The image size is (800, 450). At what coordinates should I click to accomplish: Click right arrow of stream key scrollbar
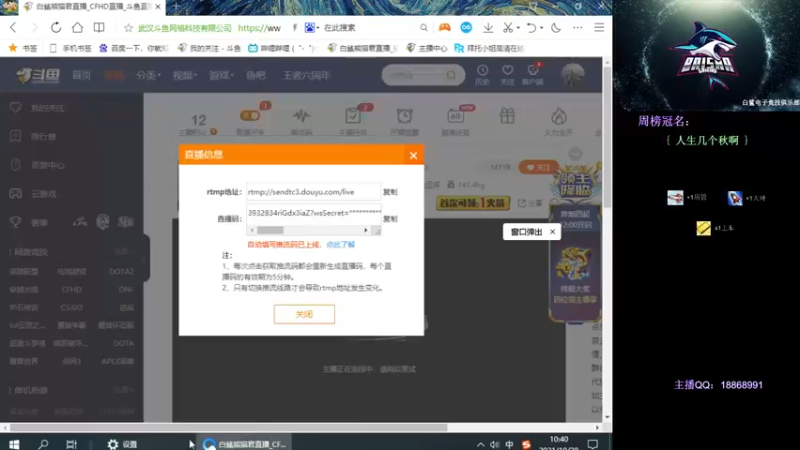tap(366, 231)
